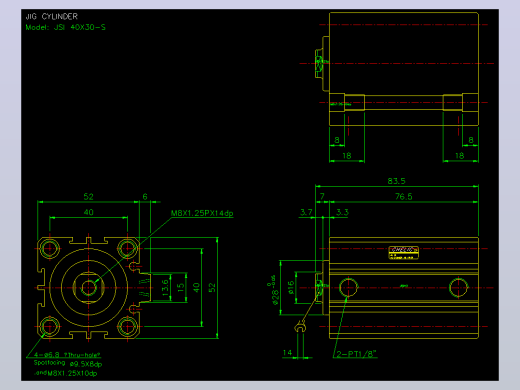Click the "3.3" dimension value
The width and height of the screenshot is (520, 390).
[x=342, y=212]
